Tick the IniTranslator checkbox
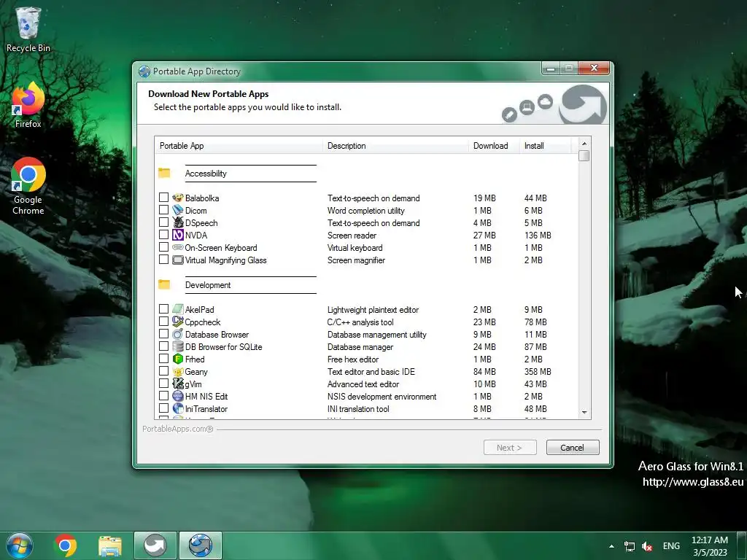Image resolution: width=747 pixels, height=560 pixels. (x=163, y=408)
